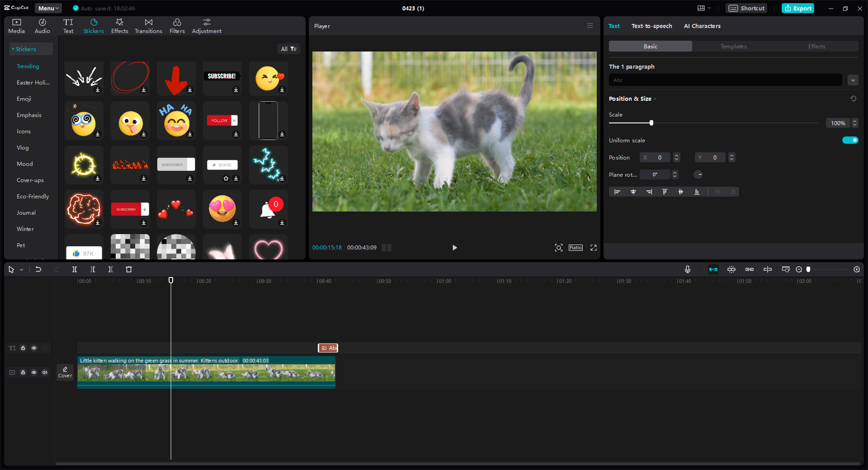Mute the video track audio
The height and width of the screenshot is (470, 868).
click(x=45, y=372)
